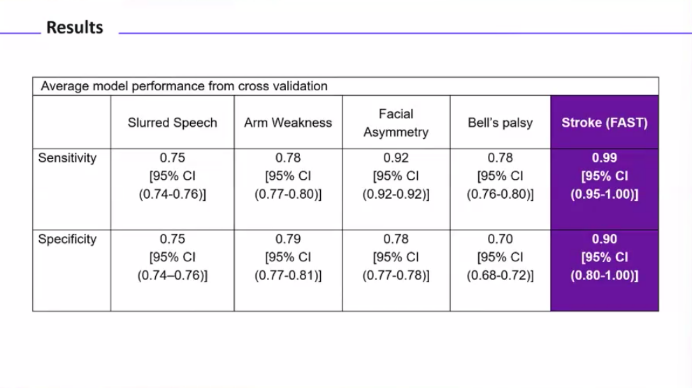Click the empty top-left table cell
This screenshot has height=388, width=693.
[x=72, y=122]
